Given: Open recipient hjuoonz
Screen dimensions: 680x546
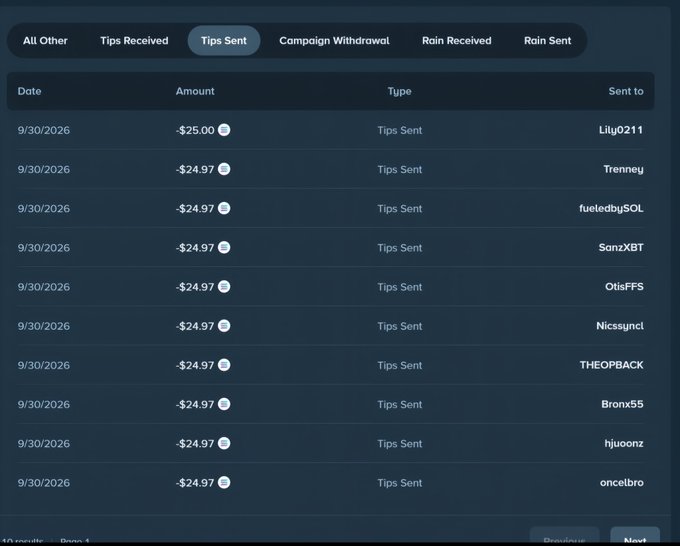Looking at the screenshot, I should (624, 444).
